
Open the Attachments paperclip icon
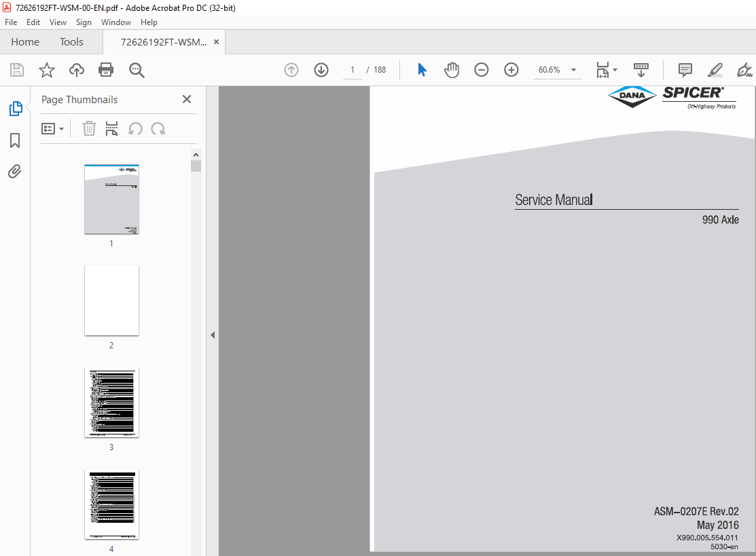point(15,172)
